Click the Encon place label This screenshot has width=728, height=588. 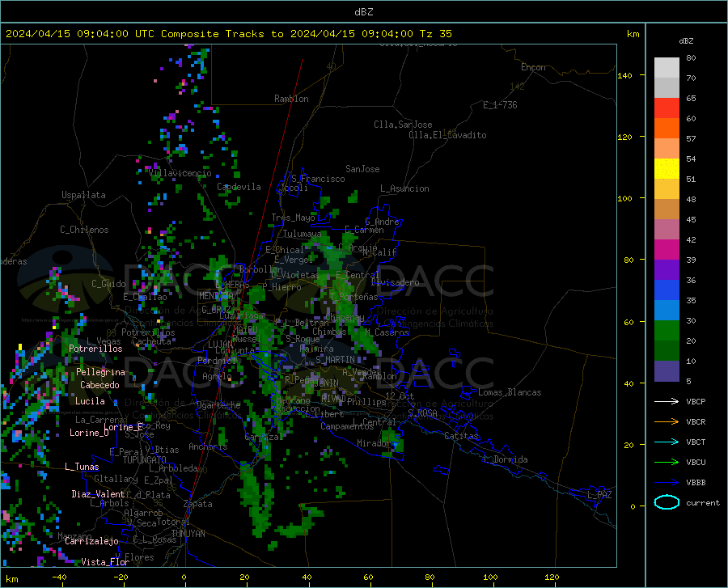[x=533, y=67]
